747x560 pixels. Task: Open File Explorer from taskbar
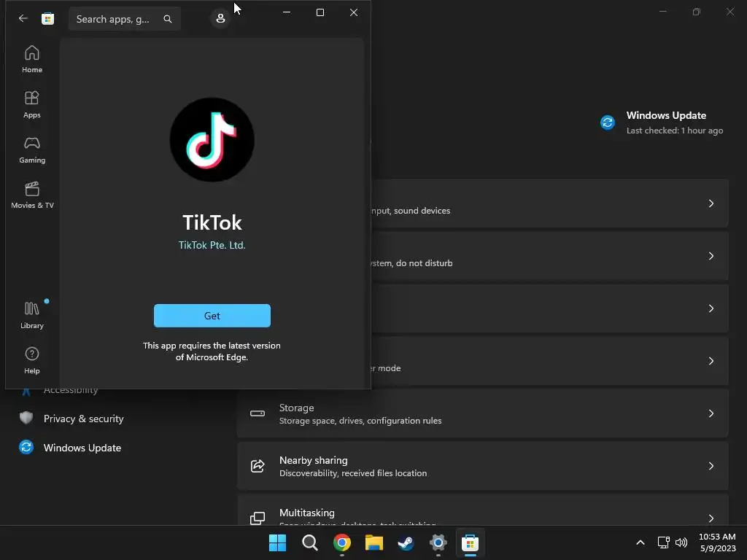[x=374, y=542]
